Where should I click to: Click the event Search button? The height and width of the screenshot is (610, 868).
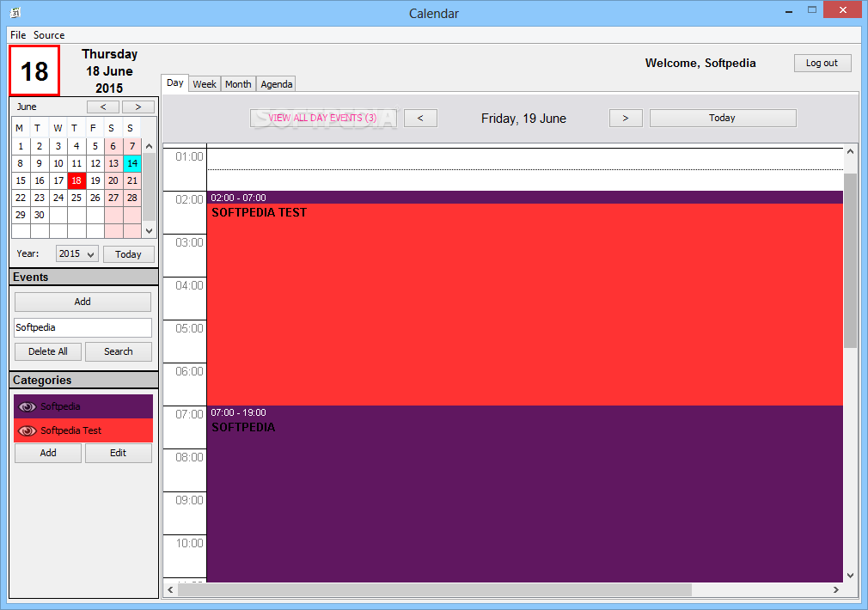point(118,351)
